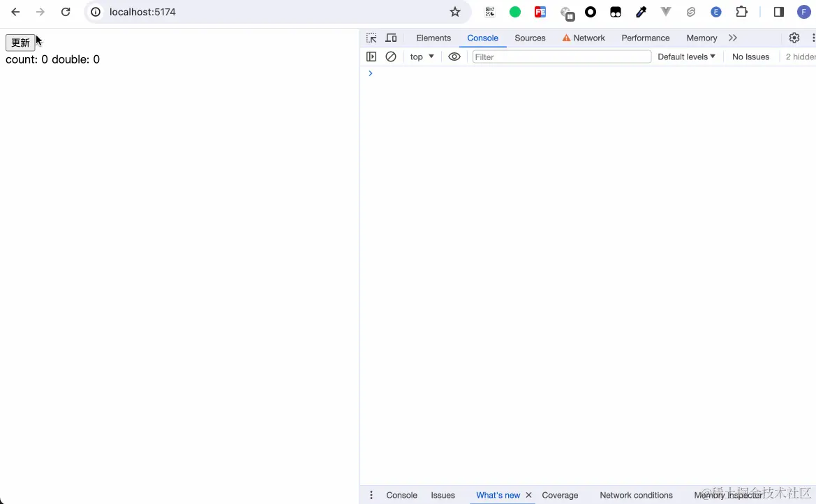The width and height of the screenshot is (816, 504).
Task: Switch to the Network tab
Action: [584, 38]
